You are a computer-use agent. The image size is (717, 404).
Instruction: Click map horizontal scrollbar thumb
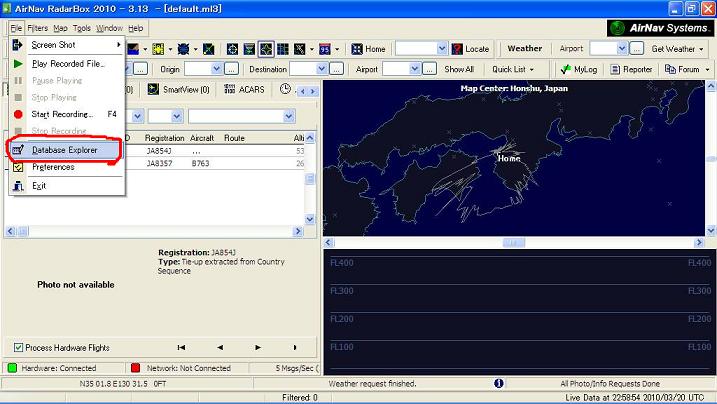click(513, 243)
